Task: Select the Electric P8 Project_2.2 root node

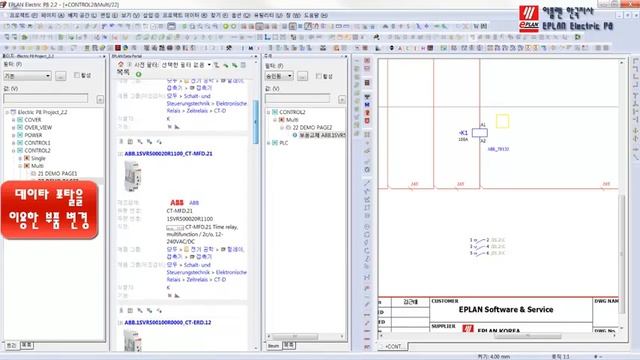Action: [x=42, y=112]
